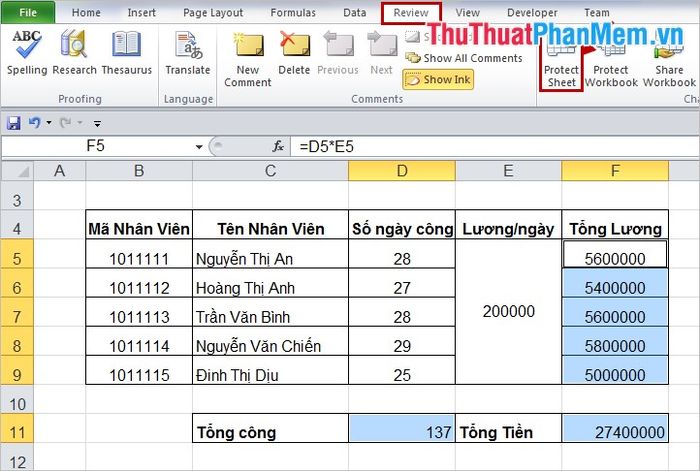Click the Mã Nhân Viên header cell

139,225
